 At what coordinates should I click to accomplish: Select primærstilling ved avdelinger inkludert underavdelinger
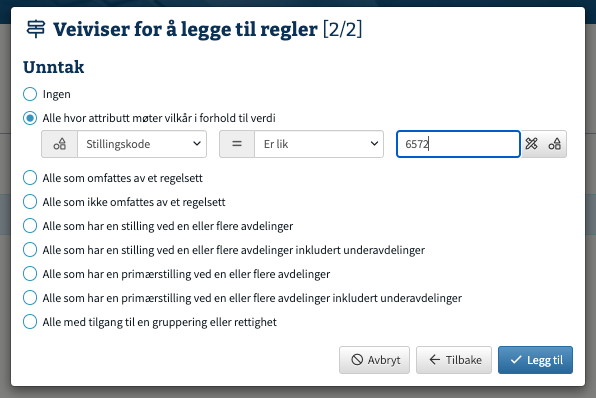point(30,298)
